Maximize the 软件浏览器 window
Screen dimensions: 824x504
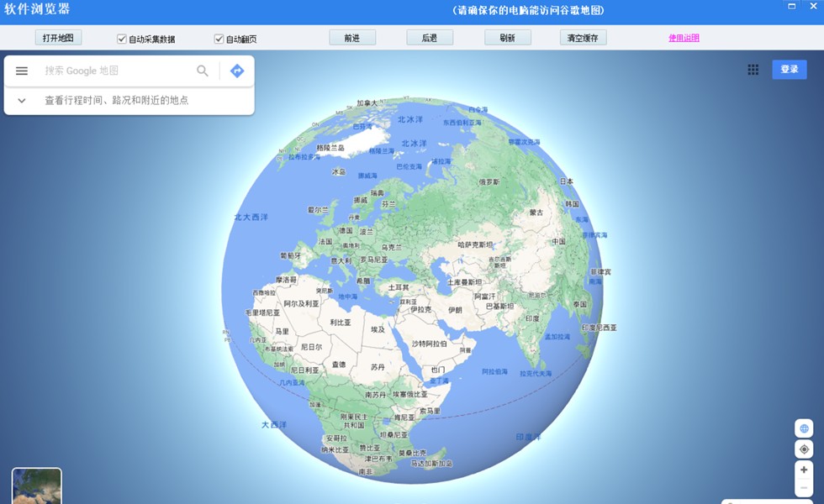[791, 7]
